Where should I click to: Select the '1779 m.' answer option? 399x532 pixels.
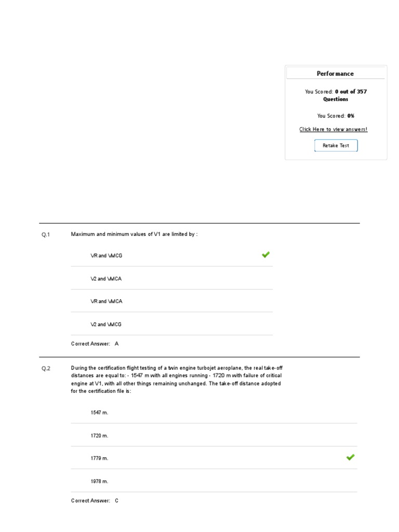pos(99,458)
